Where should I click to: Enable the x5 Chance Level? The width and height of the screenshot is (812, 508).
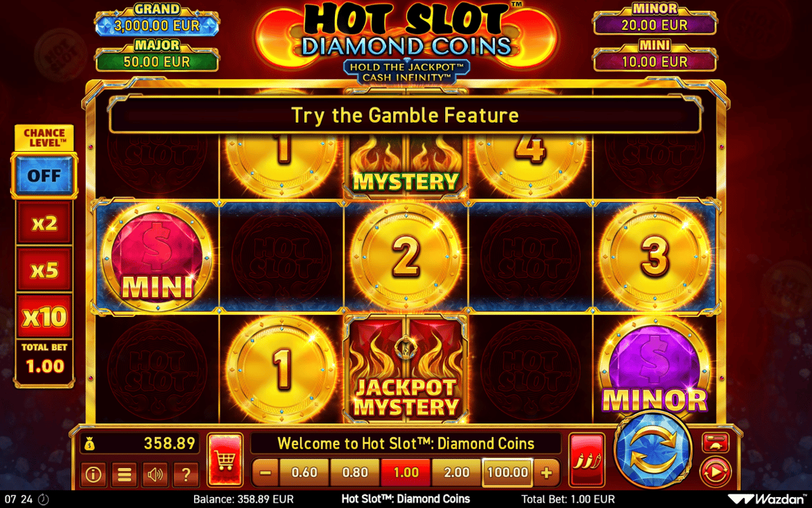[44, 270]
